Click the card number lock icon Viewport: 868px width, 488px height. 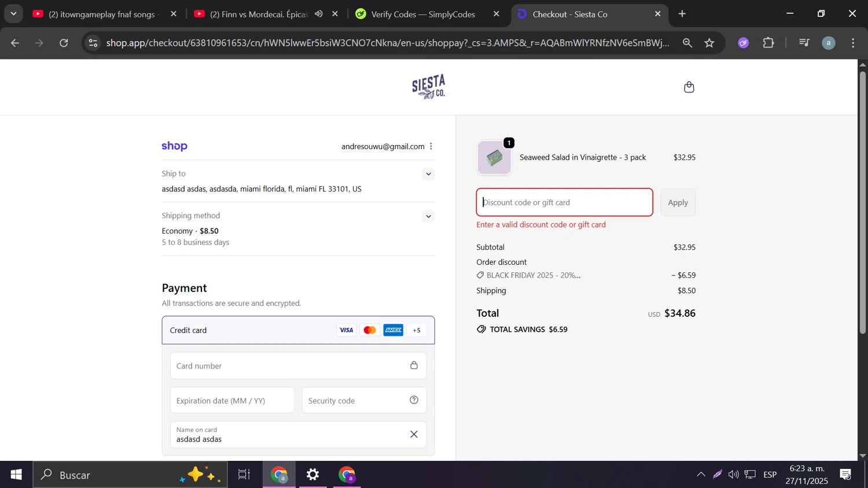414,365
